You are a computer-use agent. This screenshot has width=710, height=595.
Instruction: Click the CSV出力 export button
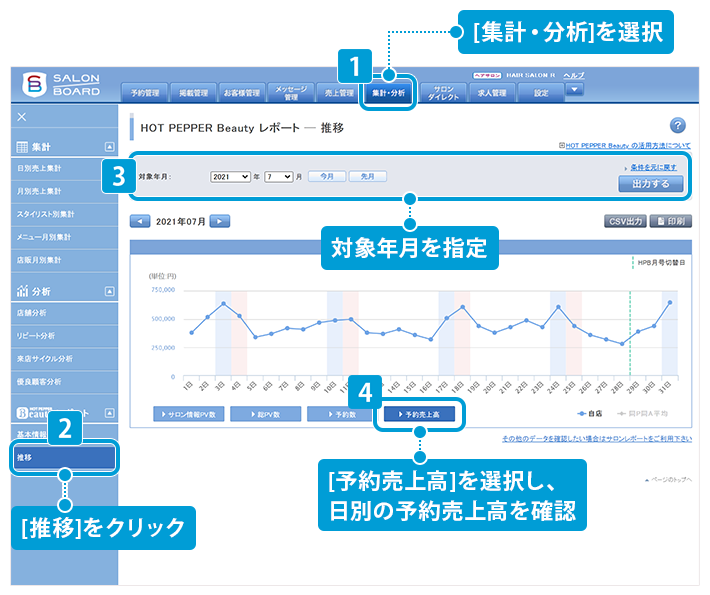pos(624,221)
